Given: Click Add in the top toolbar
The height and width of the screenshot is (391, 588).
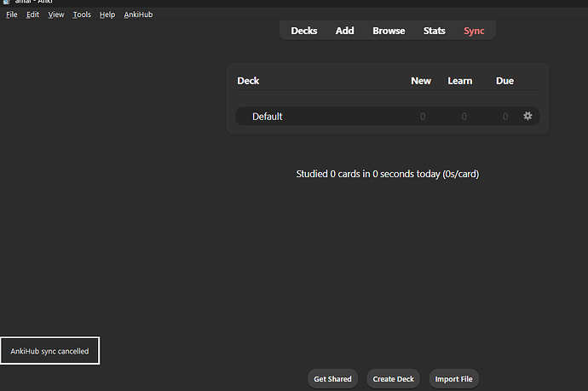Looking at the screenshot, I should pos(345,31).
